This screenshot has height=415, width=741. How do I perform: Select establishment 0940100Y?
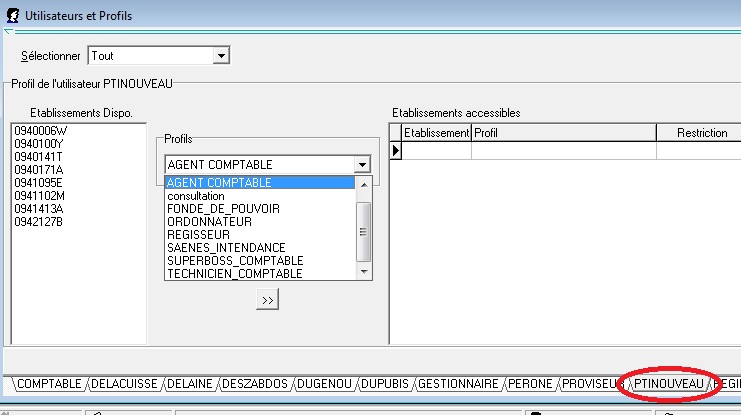coord(39,144)
